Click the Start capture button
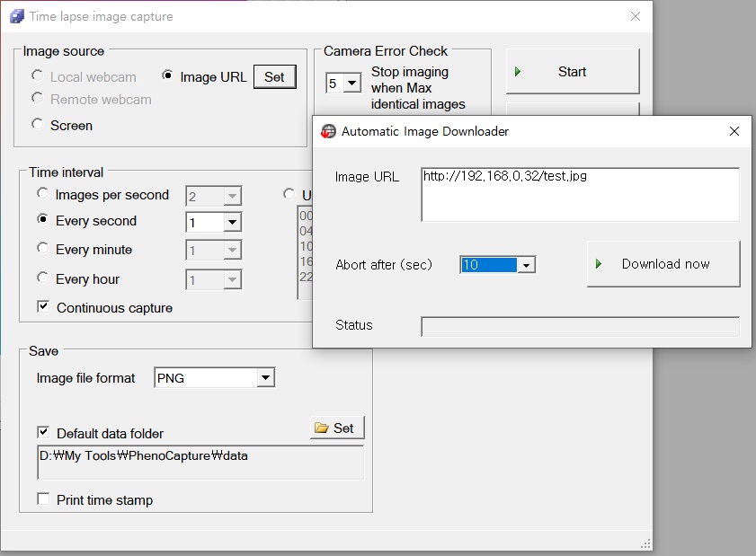The width and height of the screenshot is (756, 556). click(x=572, y=72)
